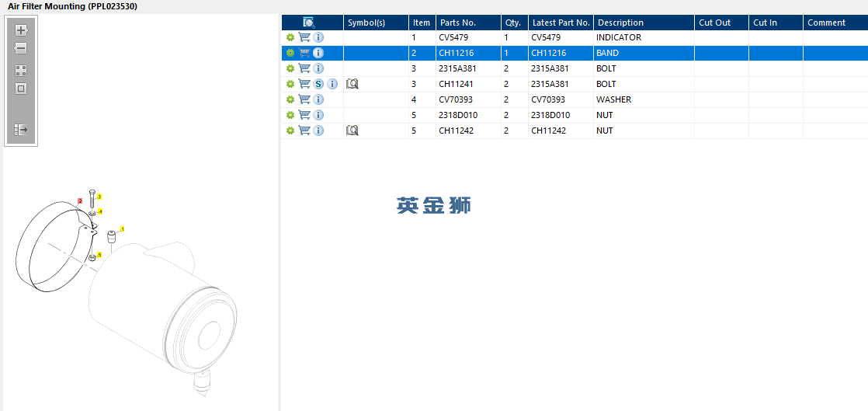Screen dimensions: 868x411
Task: Click the Cut In column header
Action: pos(776,23)
